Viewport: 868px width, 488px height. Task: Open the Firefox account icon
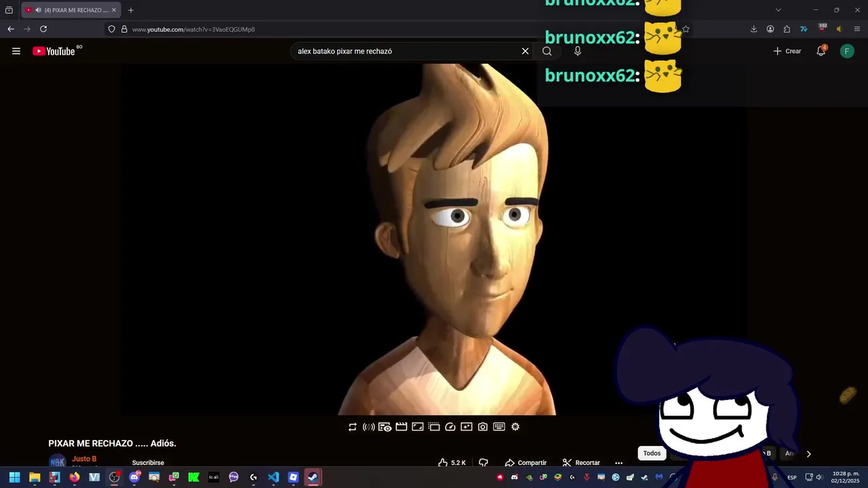770,29
